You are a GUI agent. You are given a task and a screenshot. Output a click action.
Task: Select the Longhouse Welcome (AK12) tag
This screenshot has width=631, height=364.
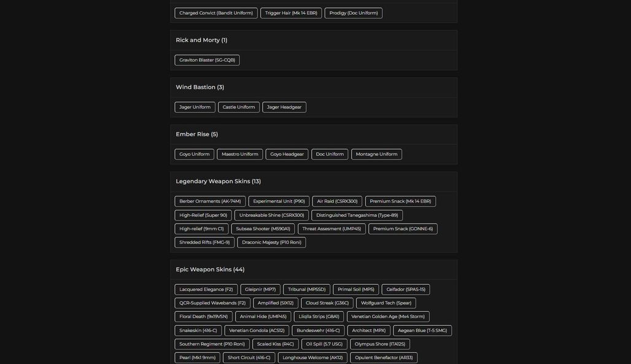tap(312, 358)
